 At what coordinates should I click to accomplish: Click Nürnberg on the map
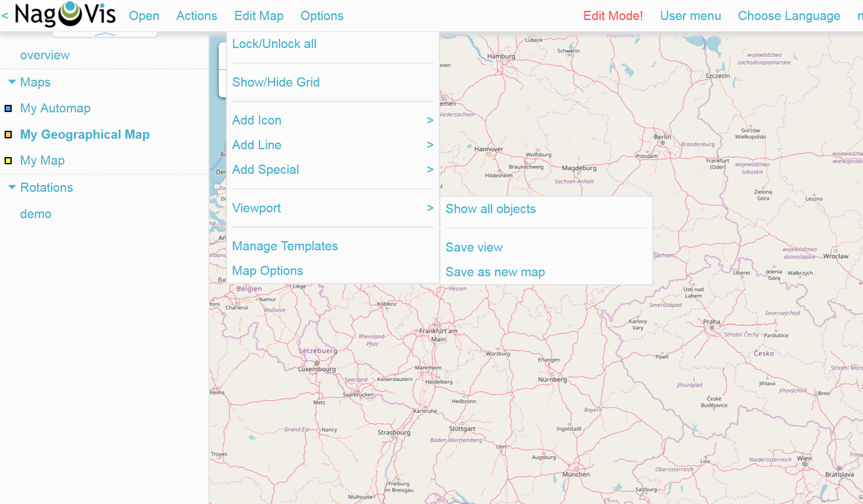[x=552, y=379]
